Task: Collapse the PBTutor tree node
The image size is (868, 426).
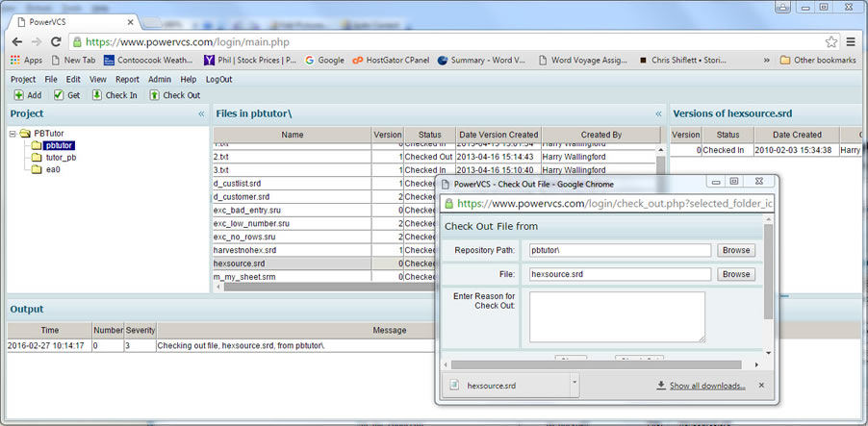Action: click(x=13, y=134)
